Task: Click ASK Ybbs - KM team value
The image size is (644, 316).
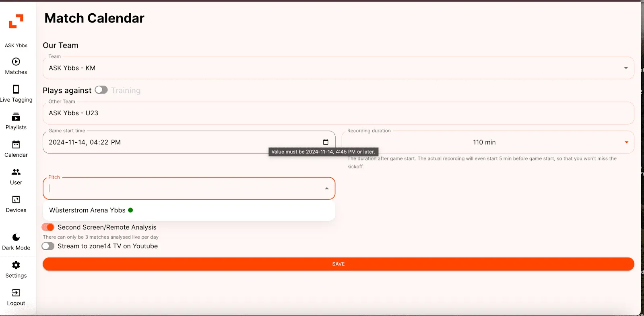Action: pos(72,68)
